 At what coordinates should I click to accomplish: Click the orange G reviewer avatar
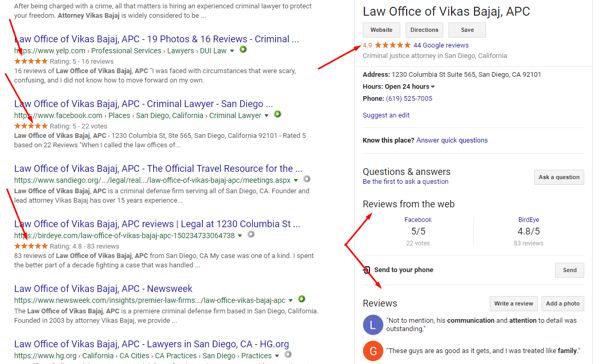coord(373,351)
